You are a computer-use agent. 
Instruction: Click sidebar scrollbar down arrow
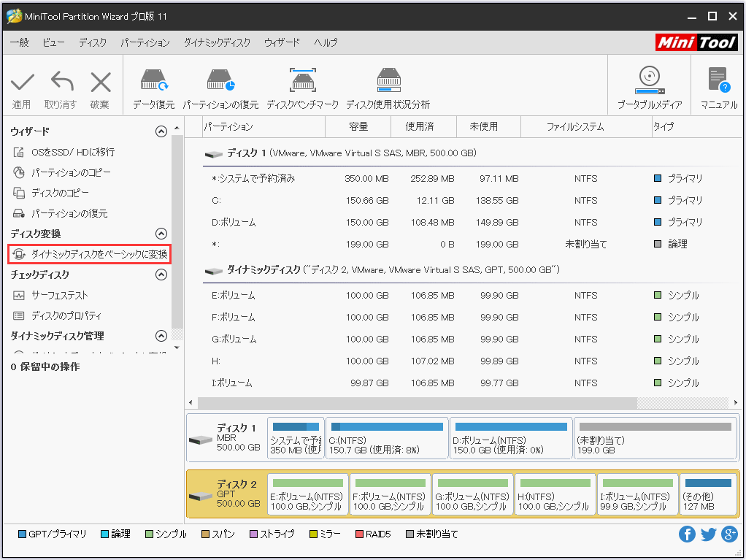tap(177, 348)
